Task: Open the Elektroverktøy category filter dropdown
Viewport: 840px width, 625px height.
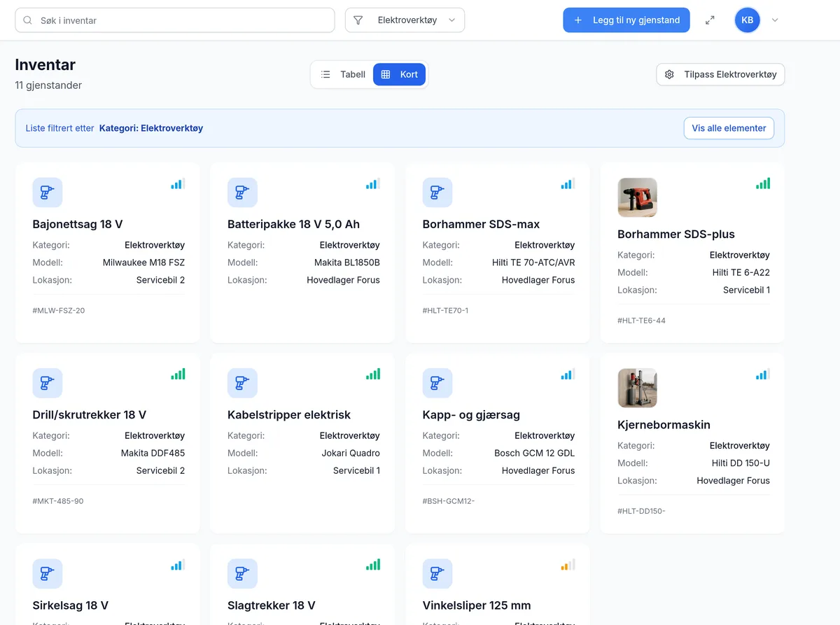Action: pyautogui.click(x=405, y=20)
